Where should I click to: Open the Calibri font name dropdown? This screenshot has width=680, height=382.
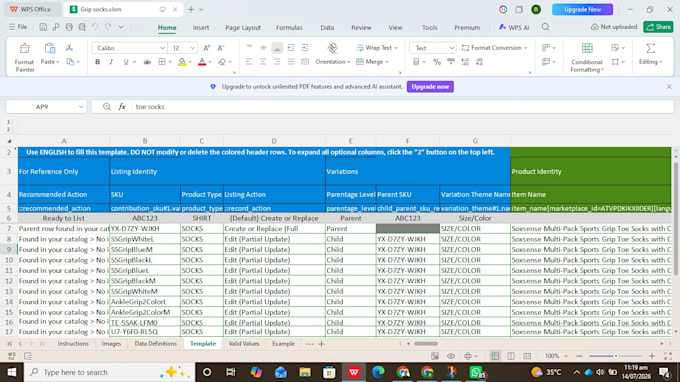tap(162, 48)
